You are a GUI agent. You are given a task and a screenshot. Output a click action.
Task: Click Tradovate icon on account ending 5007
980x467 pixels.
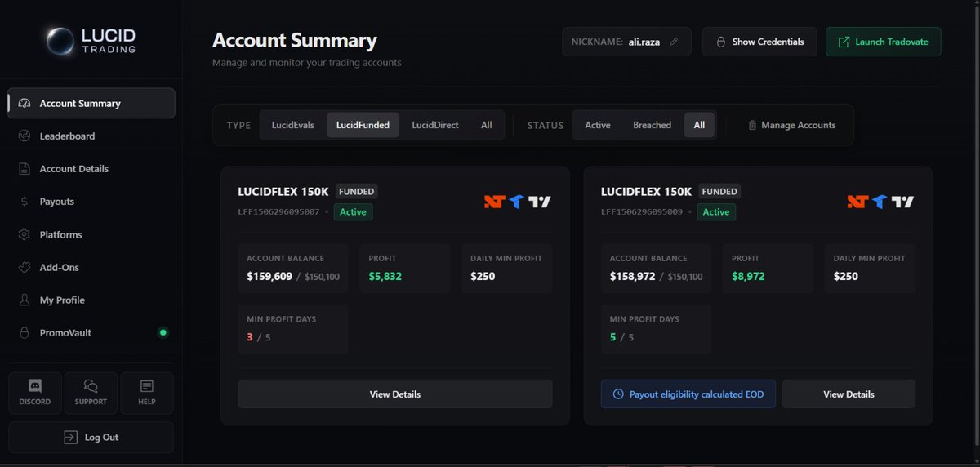click(516, 202)
